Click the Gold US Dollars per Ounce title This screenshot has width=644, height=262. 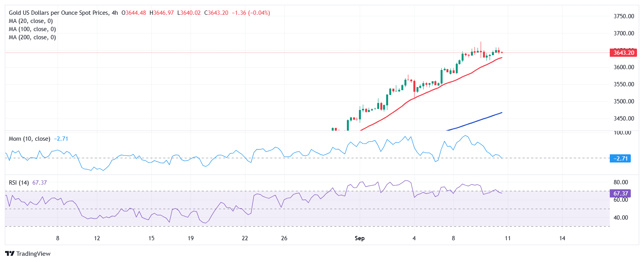point(58,13)
